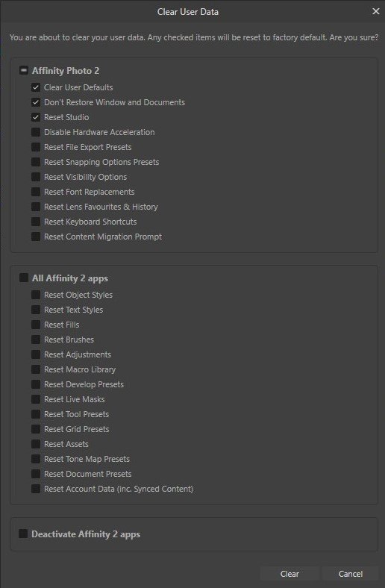The height and width of the screenshot is (588, 385).
Task: Uncheck the Reset Studio option
Action: (x=36, y=117)
